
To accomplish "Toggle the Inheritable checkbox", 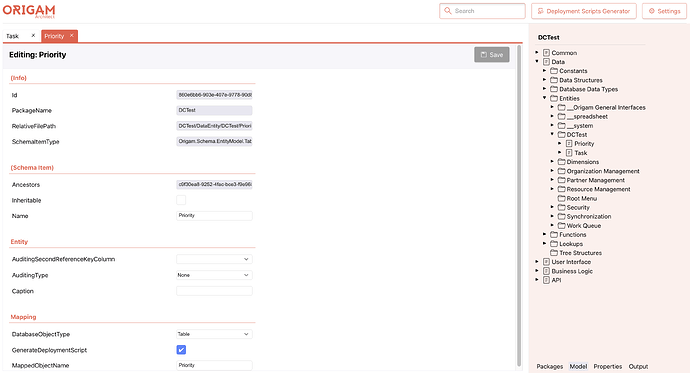I will click(181, 200).
